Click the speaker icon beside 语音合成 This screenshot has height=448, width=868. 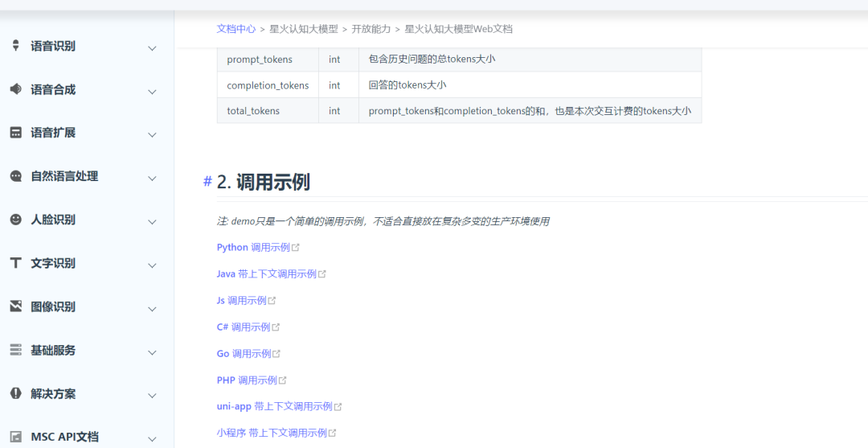tap(15, 88)
